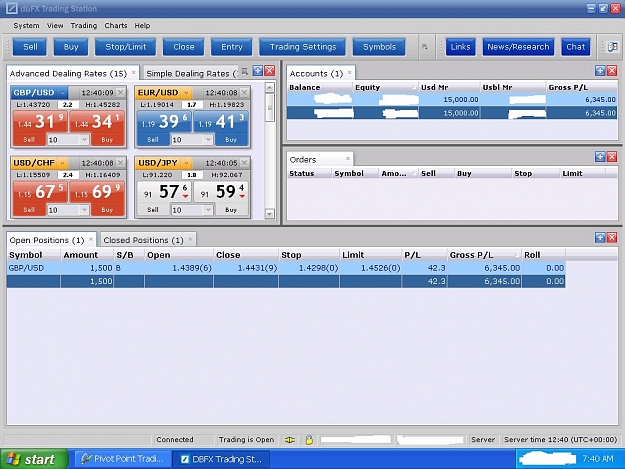Click the Buy toolbar button
Screen dimensions: 625x469
click(x=71, y=47)
